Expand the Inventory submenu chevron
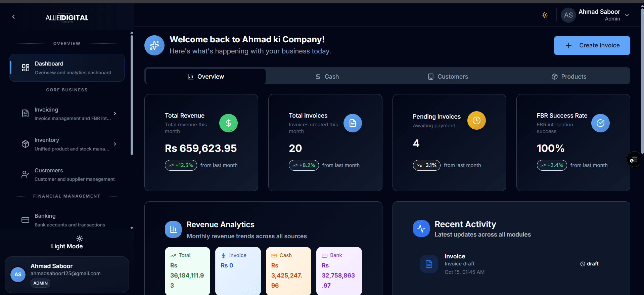This screenshot has width=644, height=295. tap(115, 144)
